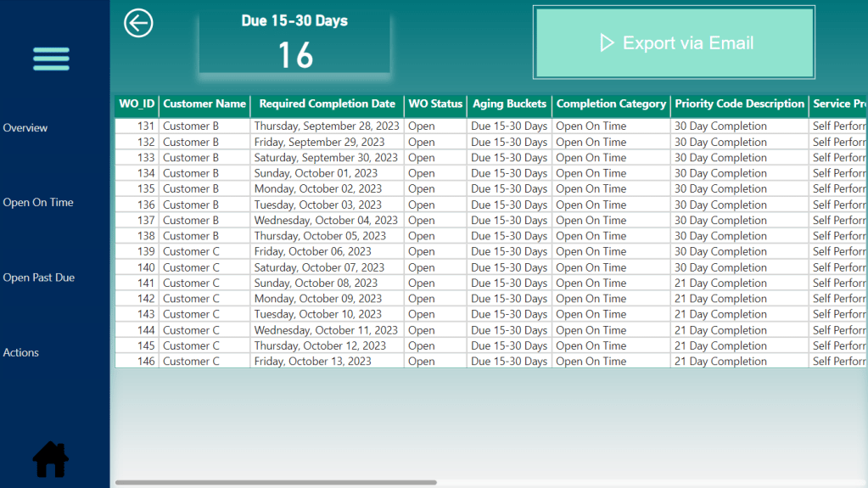868x488 pixels.
Task: Click Customer C cell in row 139
Action: tap(191, 252)
